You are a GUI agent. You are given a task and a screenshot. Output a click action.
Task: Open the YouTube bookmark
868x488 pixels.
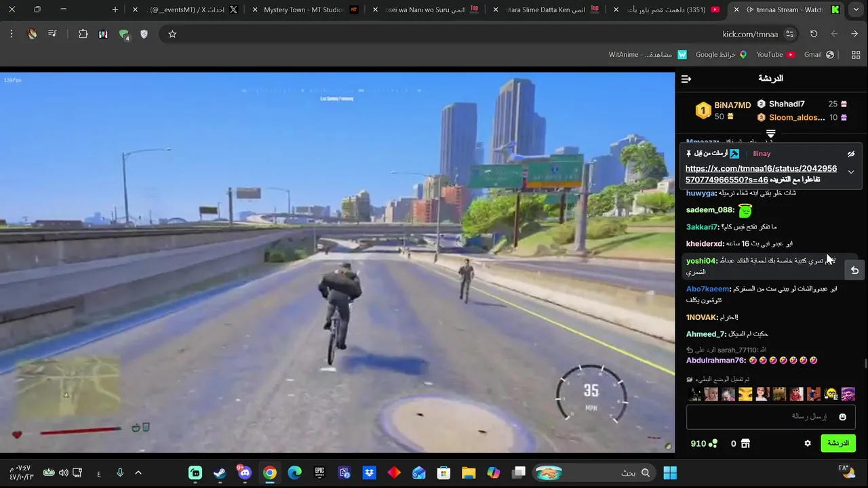775,54
